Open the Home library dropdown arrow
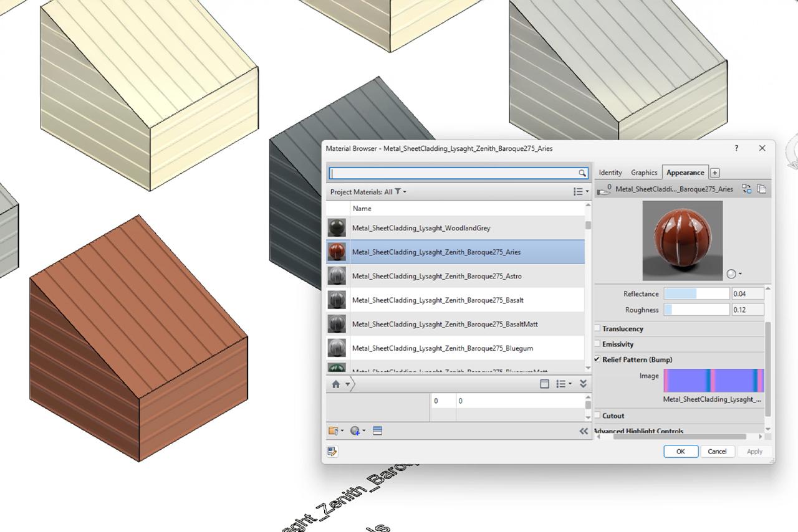798x532 pixels. click(347, 384)
